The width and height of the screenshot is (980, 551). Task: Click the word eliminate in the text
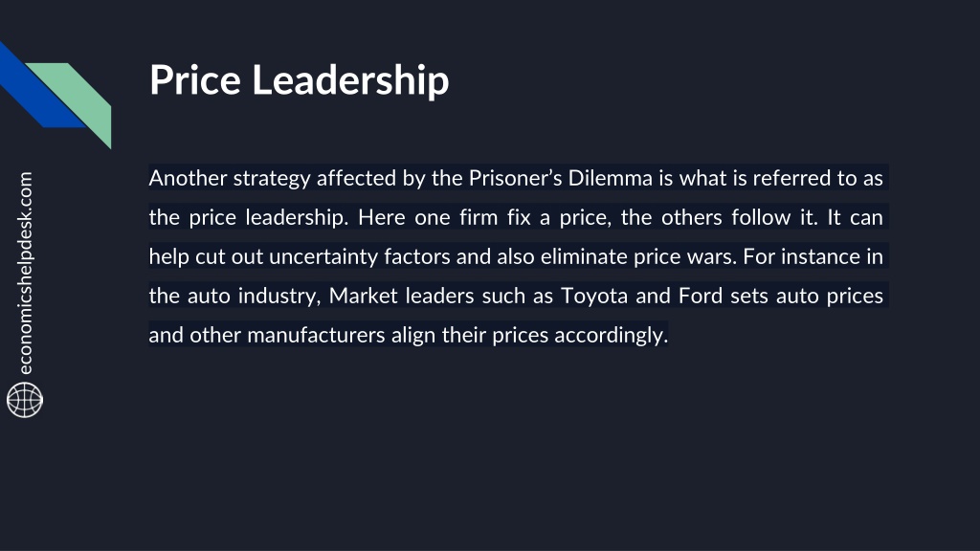click(x=584, y=256)
